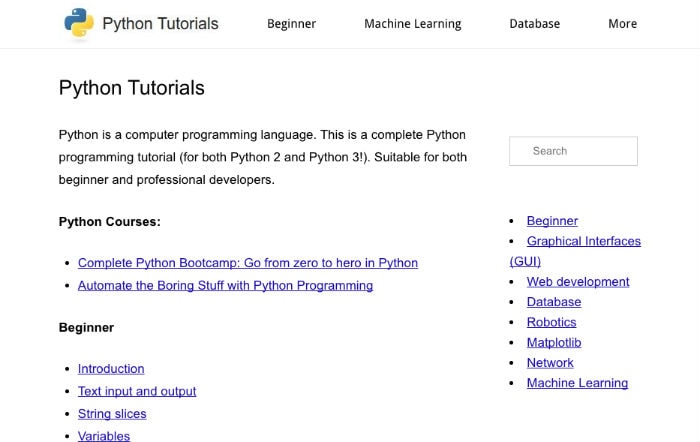The image size is (700, 442).
Task: Open Complete Python Bootcamp course link
Action: click(248, 263)
